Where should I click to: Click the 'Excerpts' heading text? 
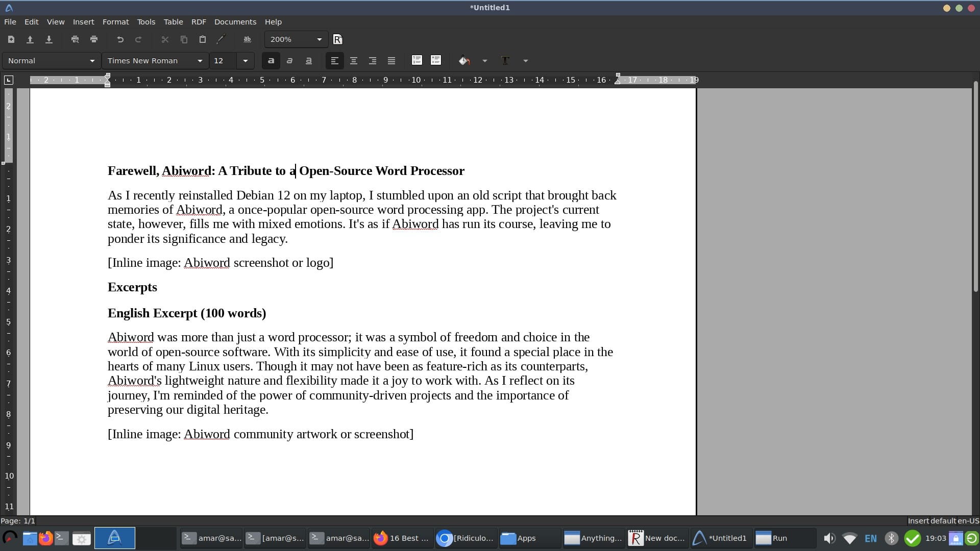click(132, 287)
